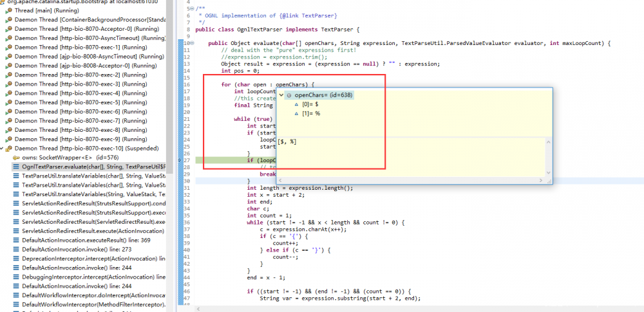Click the DefaultWorkflowInterceptor.doIntercept frame icon
Viewport: 644px width, 312px height.
(17, 295)
